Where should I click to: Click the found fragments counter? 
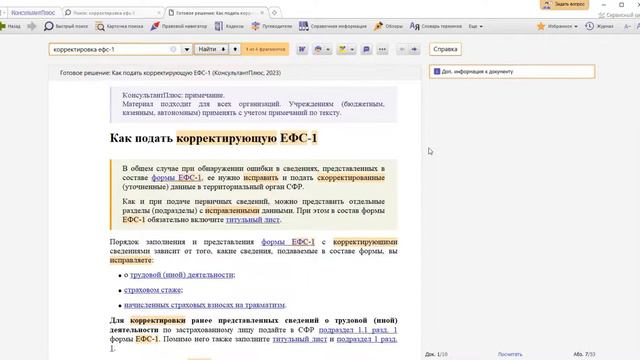(x=265, y=49)
